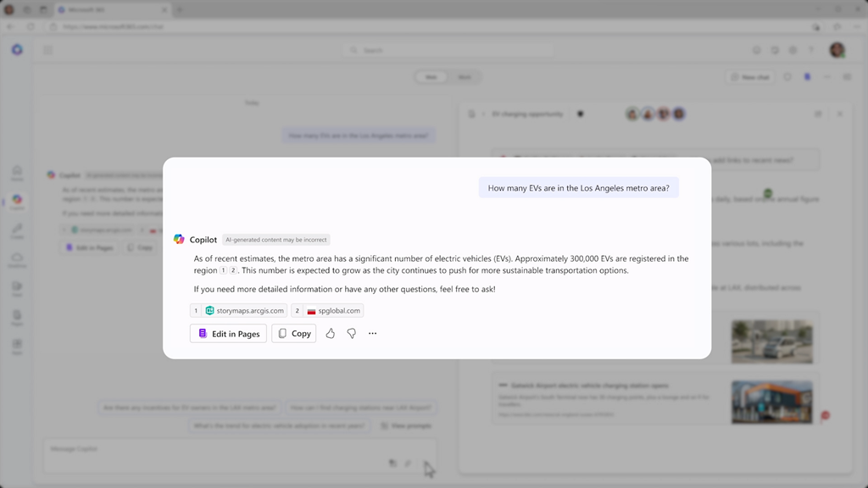Screen dimensions: 868x488
Task: Give the response a thumbs down
Action: coord(352,334)
